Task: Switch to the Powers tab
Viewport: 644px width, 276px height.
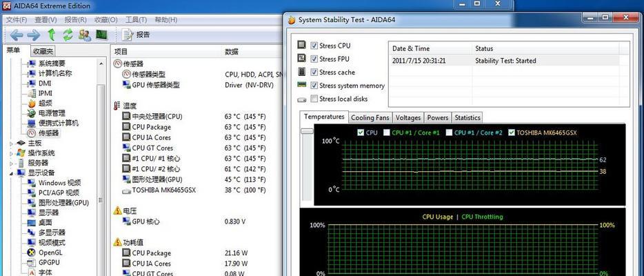Action: click(x=437, y=117)
